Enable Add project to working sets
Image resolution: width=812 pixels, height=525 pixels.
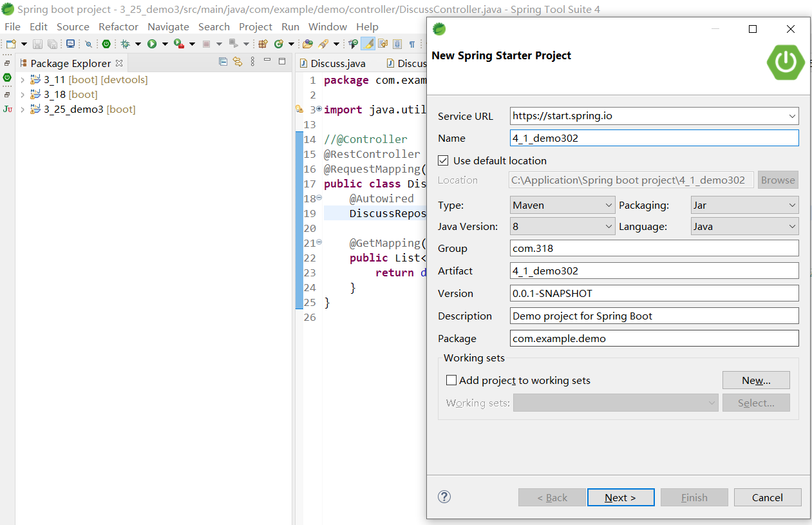coord(451,380)
